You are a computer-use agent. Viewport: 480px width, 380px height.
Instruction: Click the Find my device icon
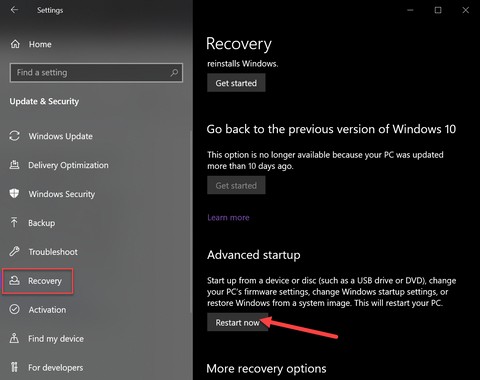14,338
